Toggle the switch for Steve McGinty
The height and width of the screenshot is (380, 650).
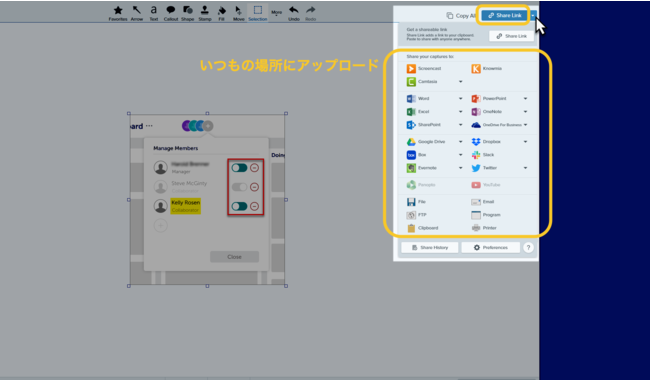pos(239,187)
